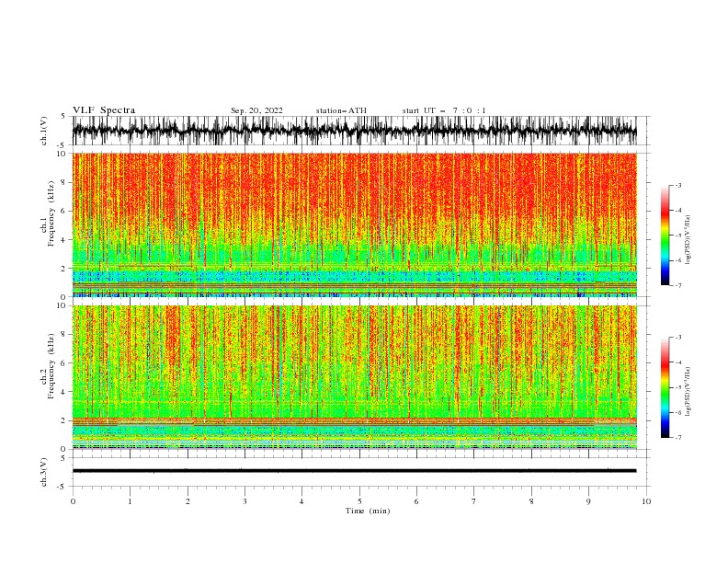This screenshot has width=728, height=563.
Task: Click the '8' minute tick label
Action: 531,501
